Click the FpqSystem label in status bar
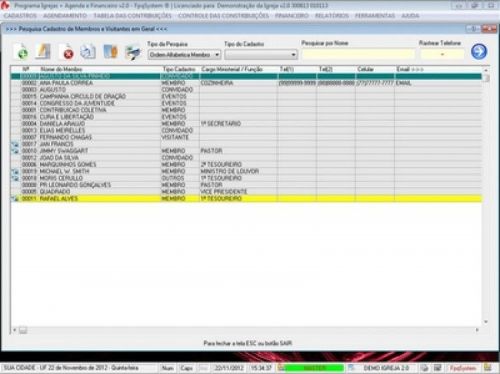Screen dimensions: 500x374 click(x=463, y=368)
